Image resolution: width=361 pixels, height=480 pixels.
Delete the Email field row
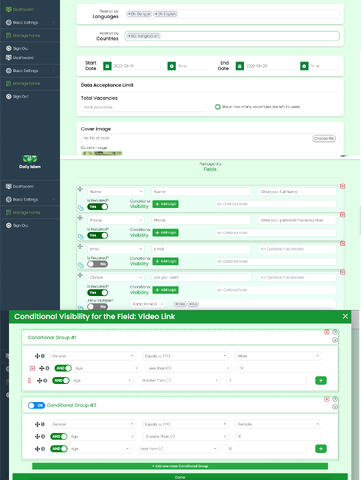pos(342,243)
